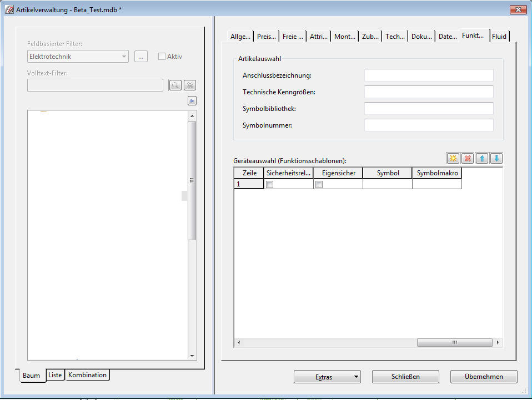Click the Übernehmen button
532x400 pixels.
(x=484, y=377)
